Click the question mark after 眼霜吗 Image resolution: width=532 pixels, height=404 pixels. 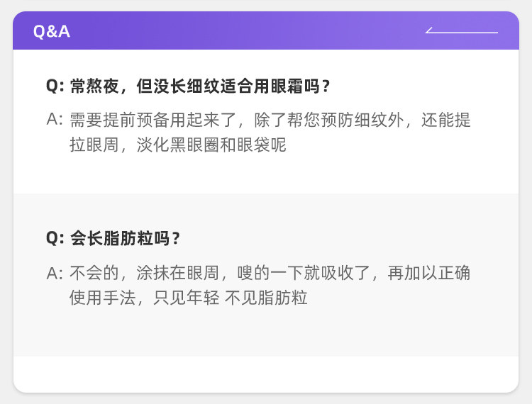pos(326,86)
